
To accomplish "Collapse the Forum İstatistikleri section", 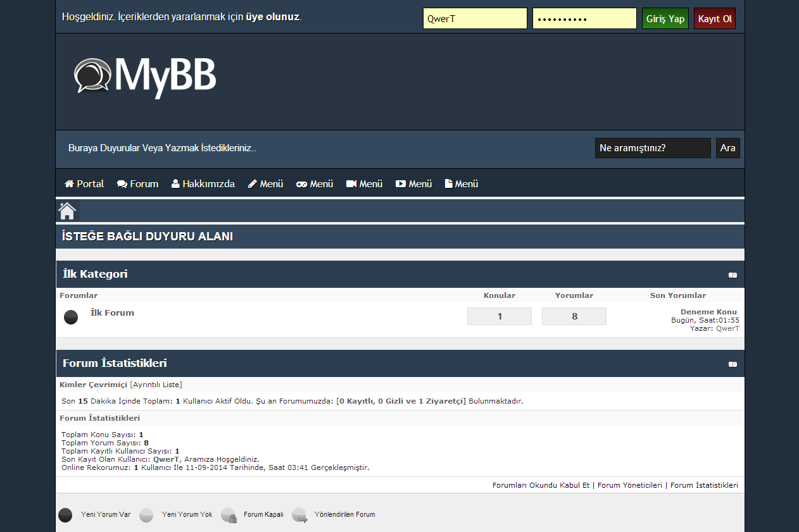I will (x=733, y=364).
